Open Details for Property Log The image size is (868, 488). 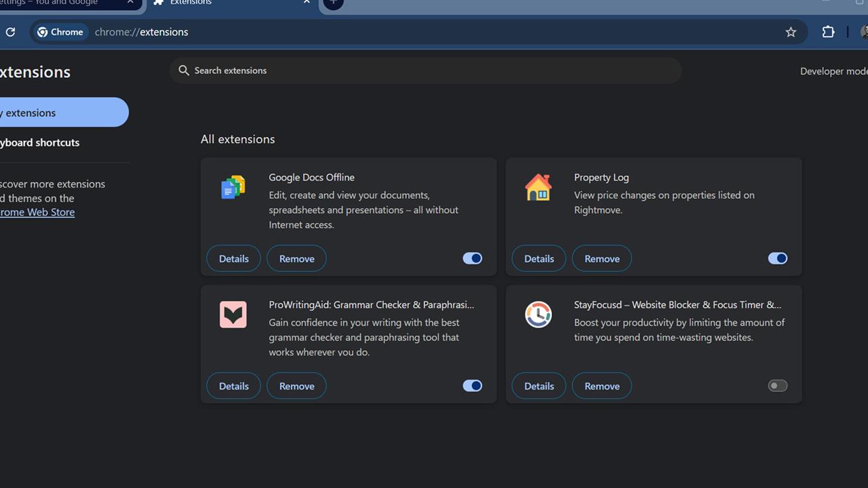click(539, 258)
